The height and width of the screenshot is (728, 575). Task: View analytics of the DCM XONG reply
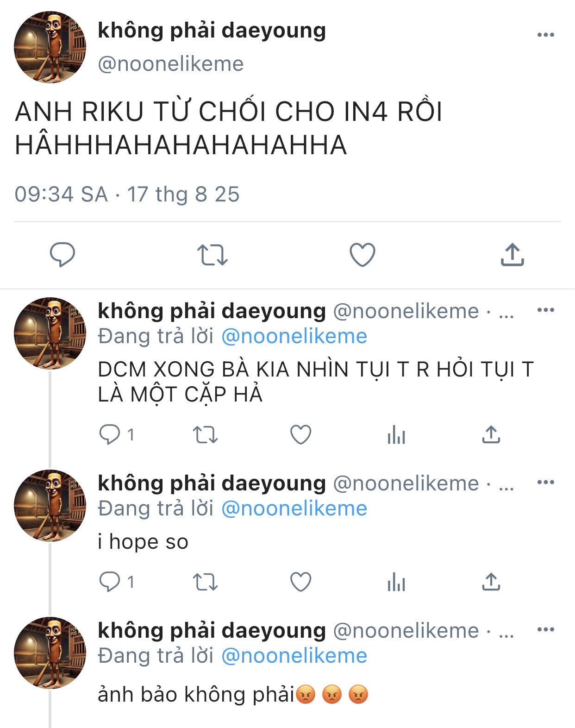(396, 435)
